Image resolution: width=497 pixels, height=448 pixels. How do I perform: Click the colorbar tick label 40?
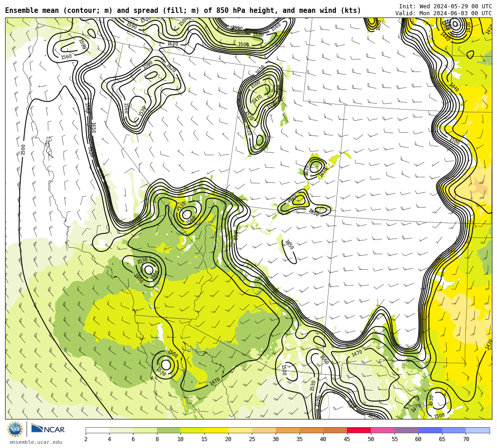(324, 439)
